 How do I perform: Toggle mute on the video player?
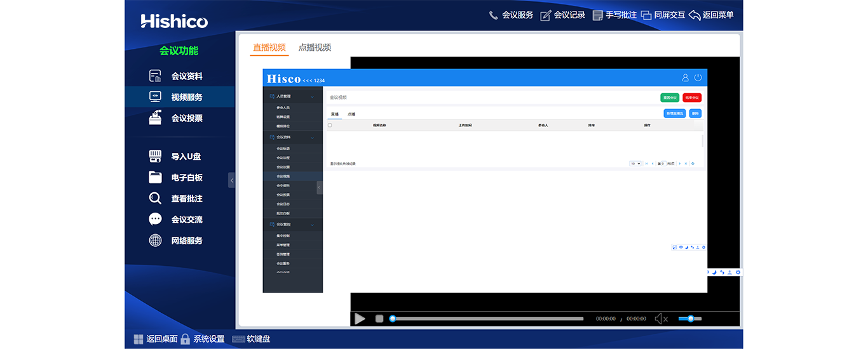coord(661,319)
